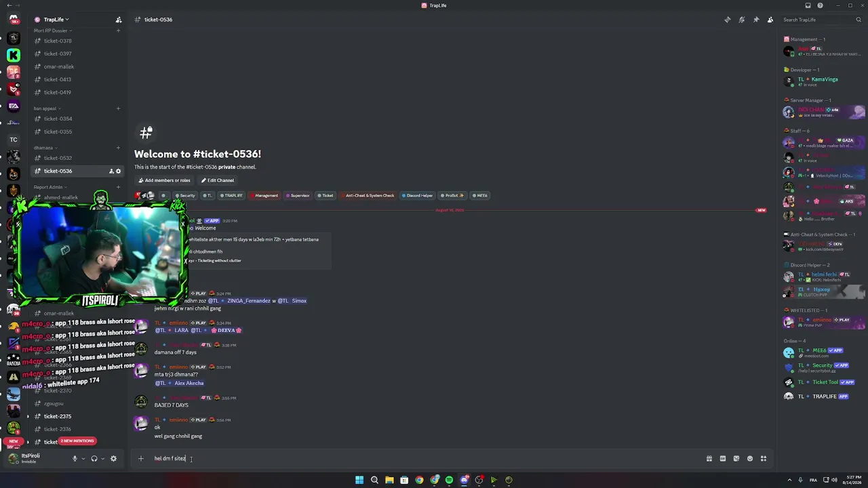Open the Discord help icon

point(820,5)
